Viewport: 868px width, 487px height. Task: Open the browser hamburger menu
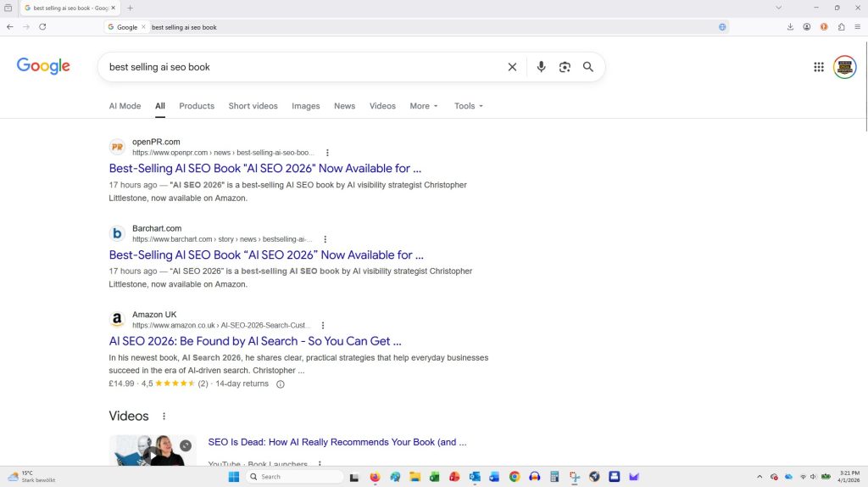tap(858, 26)
